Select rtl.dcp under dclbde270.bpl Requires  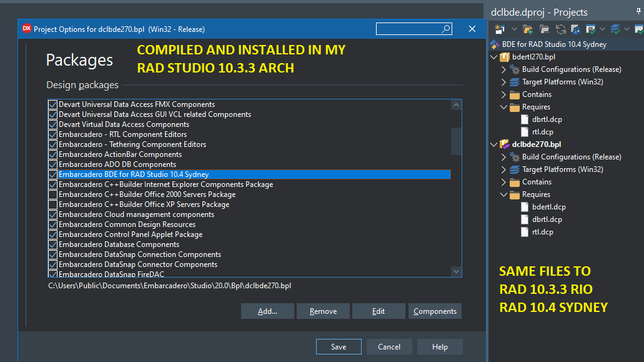[543, 232]
